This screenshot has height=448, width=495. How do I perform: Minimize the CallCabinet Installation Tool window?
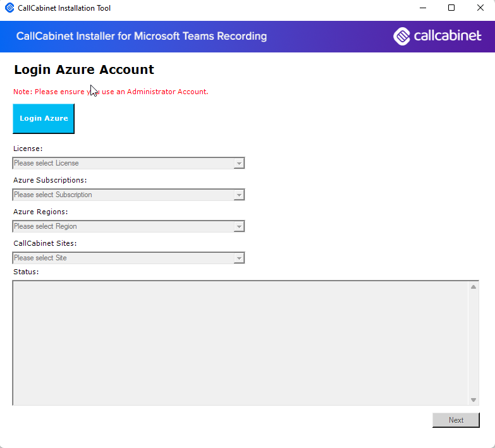(x=423, y=8)
